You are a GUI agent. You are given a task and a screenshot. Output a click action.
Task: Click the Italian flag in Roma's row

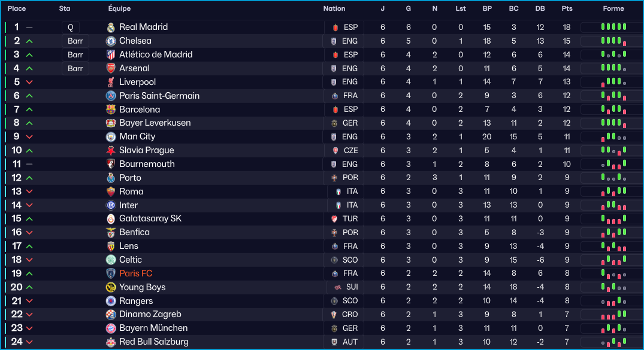tap(339, 192)
